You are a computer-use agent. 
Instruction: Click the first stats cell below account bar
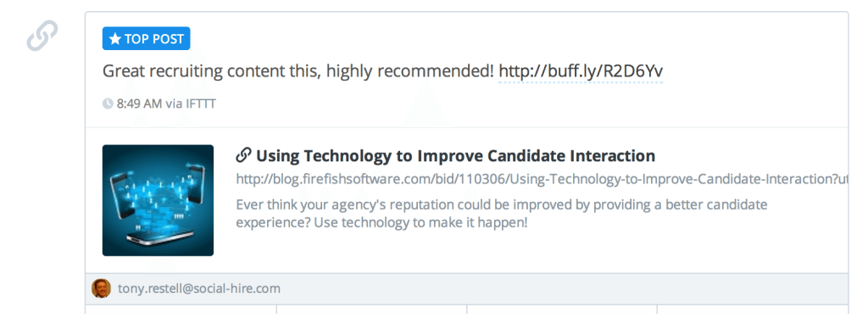(181, 309)
